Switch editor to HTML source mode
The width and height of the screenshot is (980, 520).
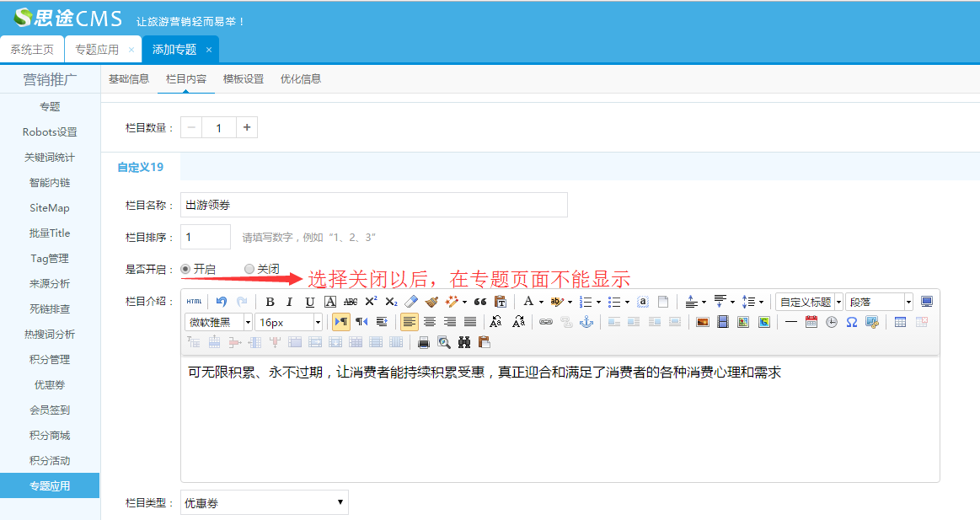tap(194, 302)
